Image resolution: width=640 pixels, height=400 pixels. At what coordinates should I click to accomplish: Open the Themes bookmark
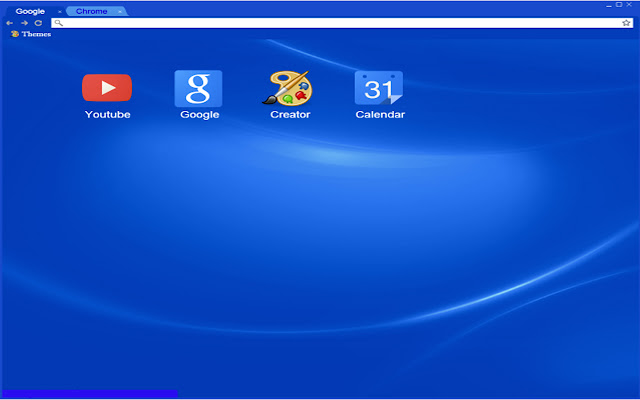coord(31,34)
